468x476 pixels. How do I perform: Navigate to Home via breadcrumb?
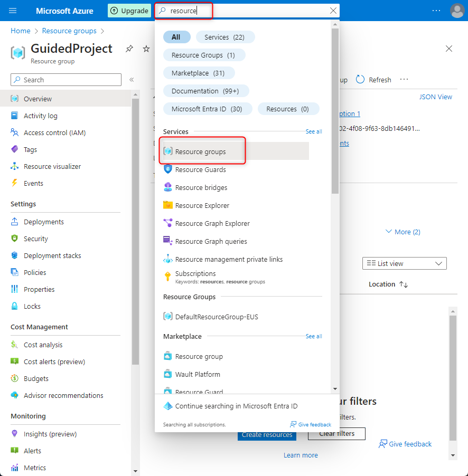tap(20, 31)
